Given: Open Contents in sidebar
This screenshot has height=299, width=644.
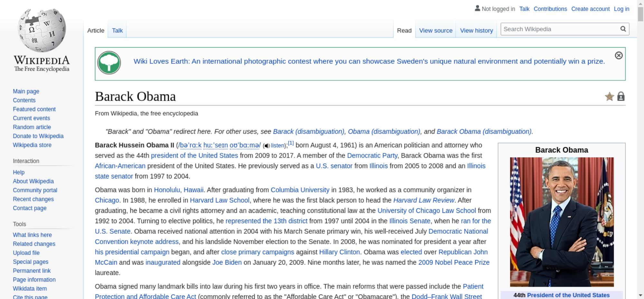Looking at the screenshot, I should click(x=24, y=100).
